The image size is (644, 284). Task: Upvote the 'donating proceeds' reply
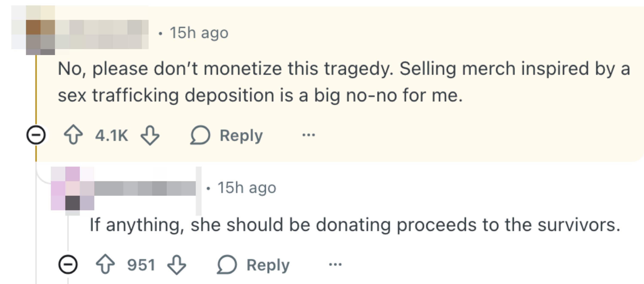pyautogui.click(x=105, y=264)
